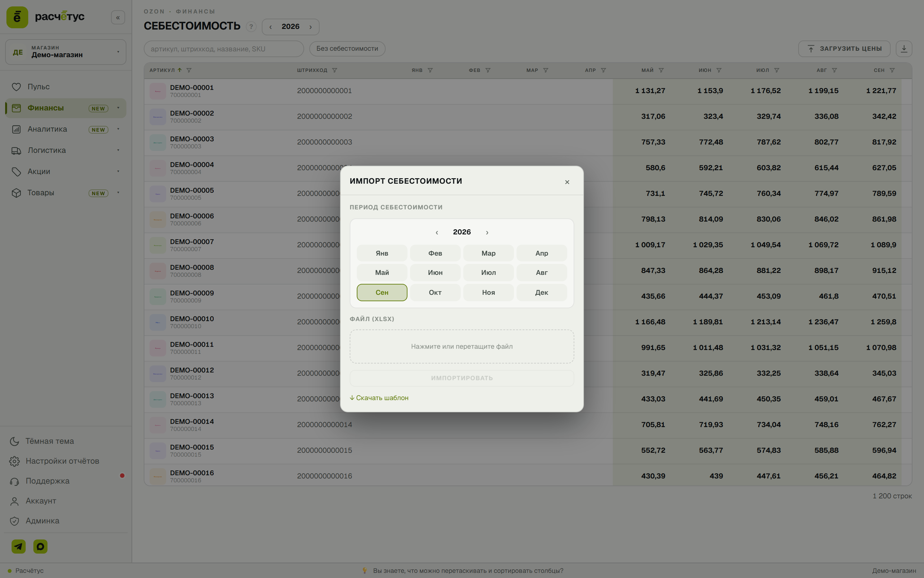924x578 pixels.
Task: Click the filter icon in the Янв column
Action: point(430,70)
